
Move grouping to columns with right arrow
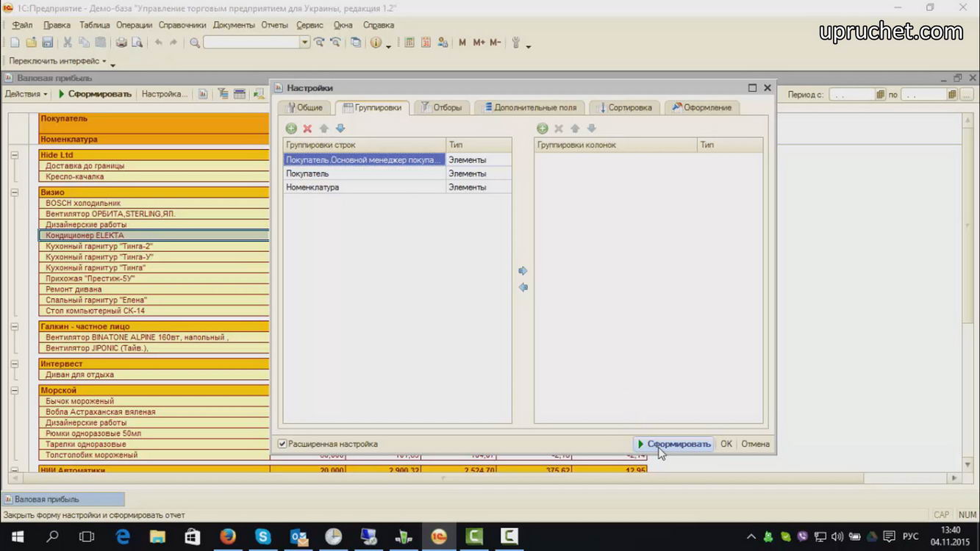523,271
